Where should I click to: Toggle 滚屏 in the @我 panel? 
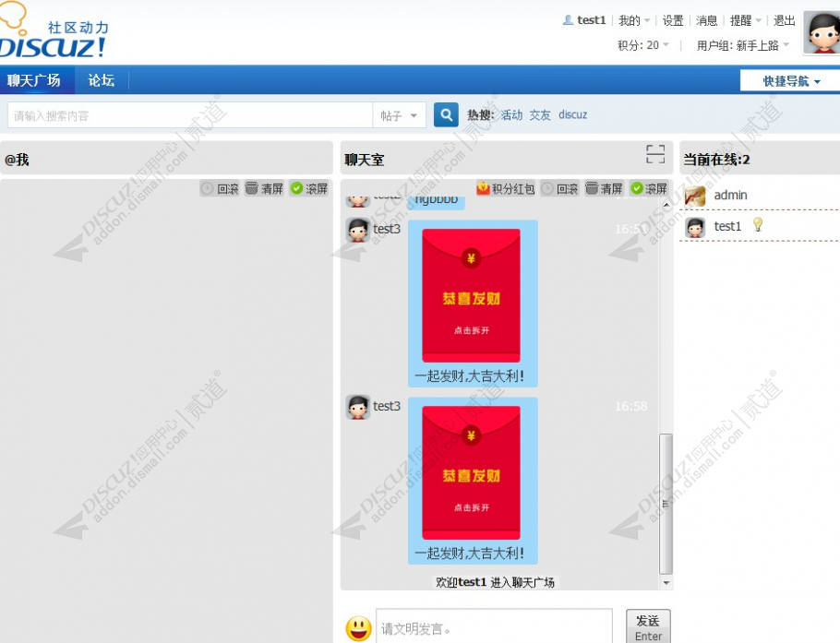click(308, 188)
